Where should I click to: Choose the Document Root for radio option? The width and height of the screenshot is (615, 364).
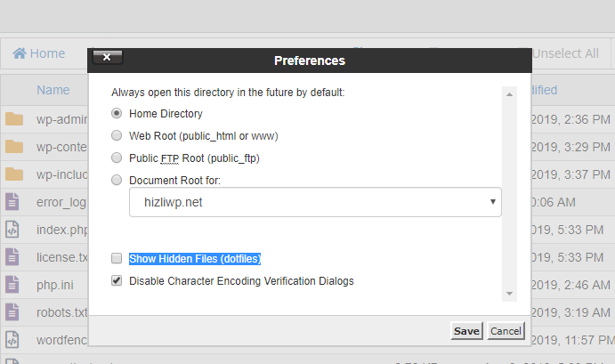tap(117, 180)
